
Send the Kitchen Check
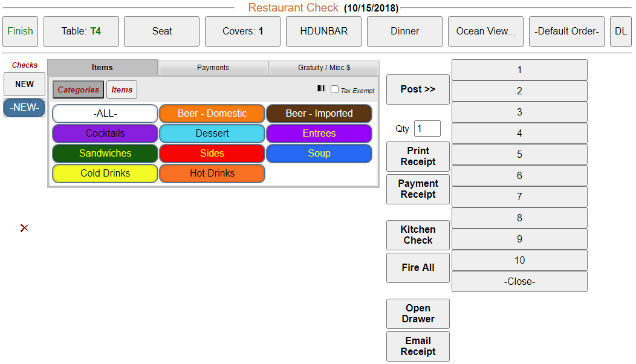[418, 235]
